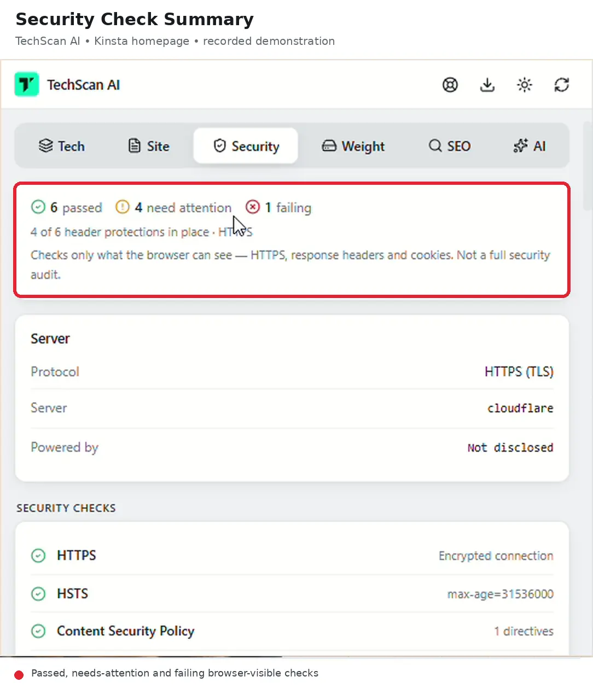Click the green passed check icon
Viewport: 593px width, 700px height.
pyautogui.click(x=38, y=207)
